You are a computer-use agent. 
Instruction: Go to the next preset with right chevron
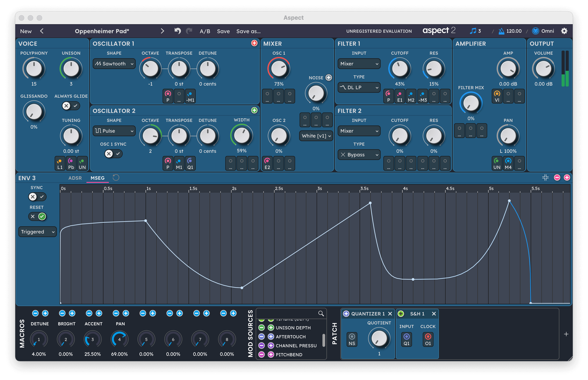tap(162, 31)
